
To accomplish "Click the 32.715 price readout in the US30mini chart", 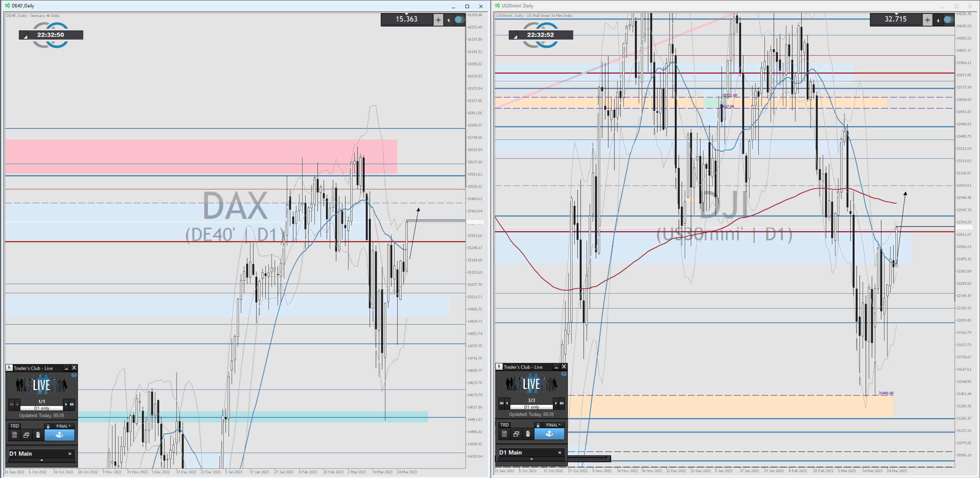I will [x=896, y=19].
